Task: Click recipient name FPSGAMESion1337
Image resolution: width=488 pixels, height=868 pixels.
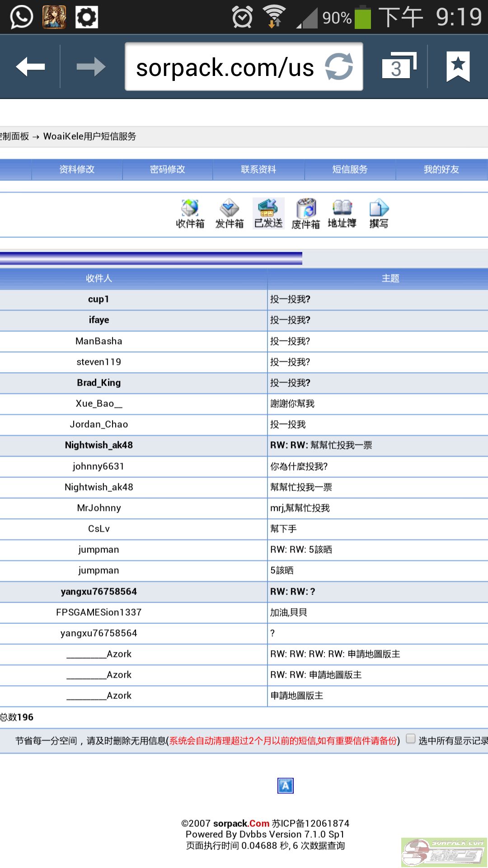Action: 99,612
